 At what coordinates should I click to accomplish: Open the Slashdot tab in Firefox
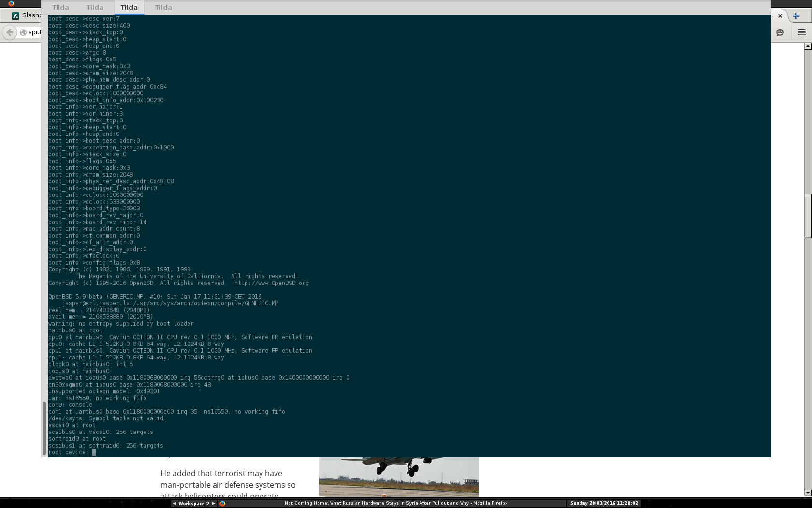point(27,15)
